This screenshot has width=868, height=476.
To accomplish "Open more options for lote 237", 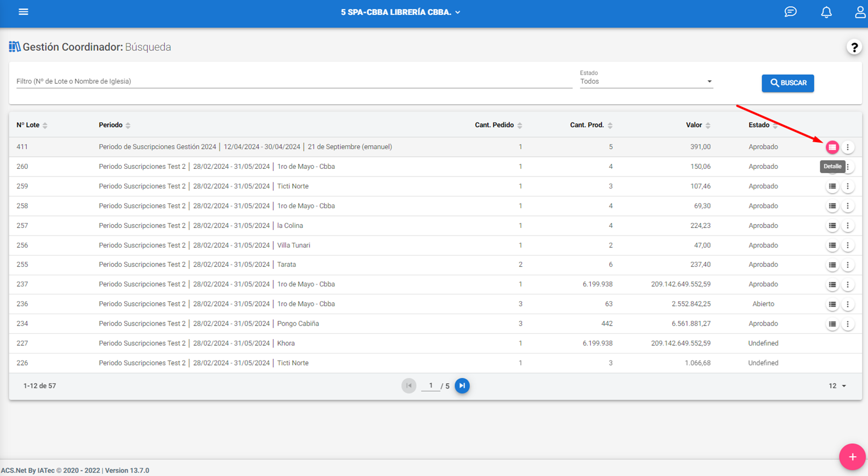I will point(848,285).
